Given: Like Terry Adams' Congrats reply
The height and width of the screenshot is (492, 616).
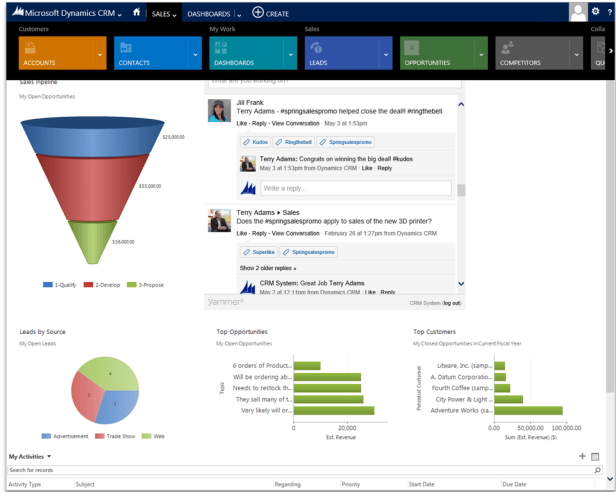Looking at the screenshot, I should pos(367,168).
